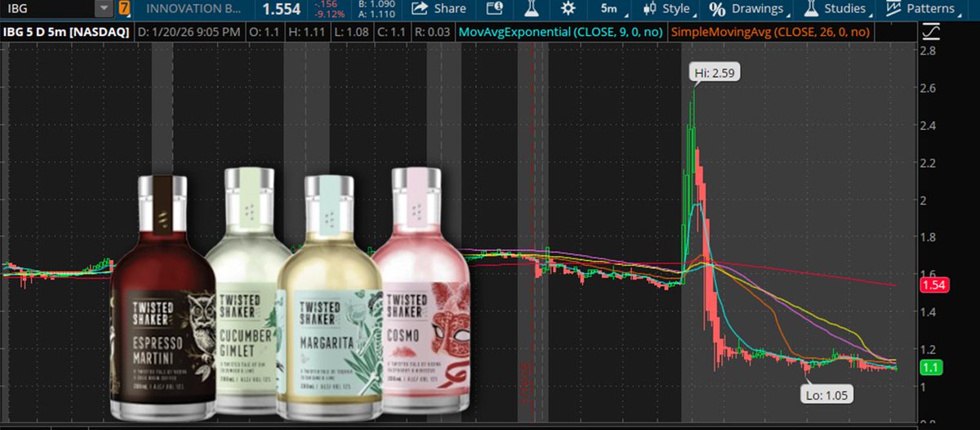Click the IBG symbol input field
Image resolution: width=980 pixels, height=430 pixels.
click(x=47, y=9)
